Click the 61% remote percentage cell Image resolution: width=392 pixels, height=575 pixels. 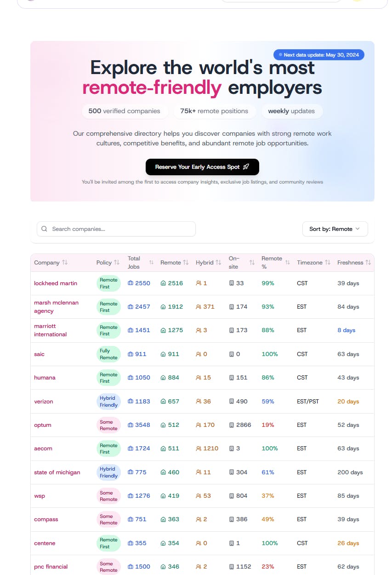[x=268, y=472]
